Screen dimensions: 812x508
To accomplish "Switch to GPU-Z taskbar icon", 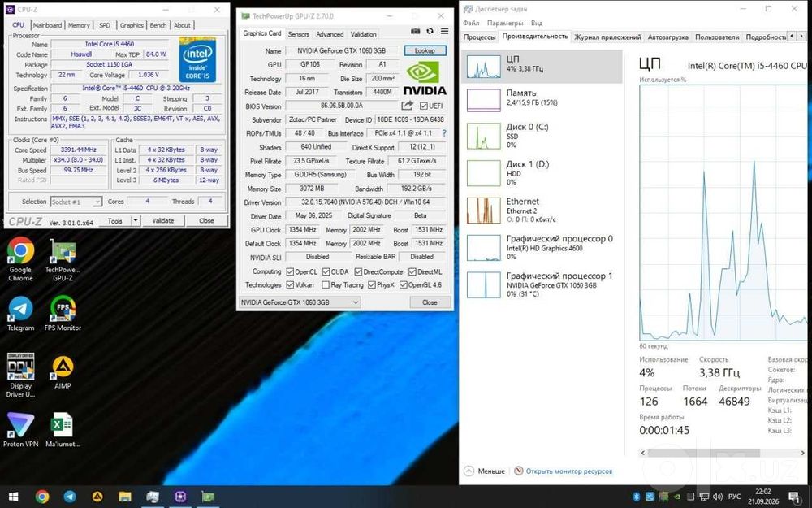I will [x=208, y=497].
